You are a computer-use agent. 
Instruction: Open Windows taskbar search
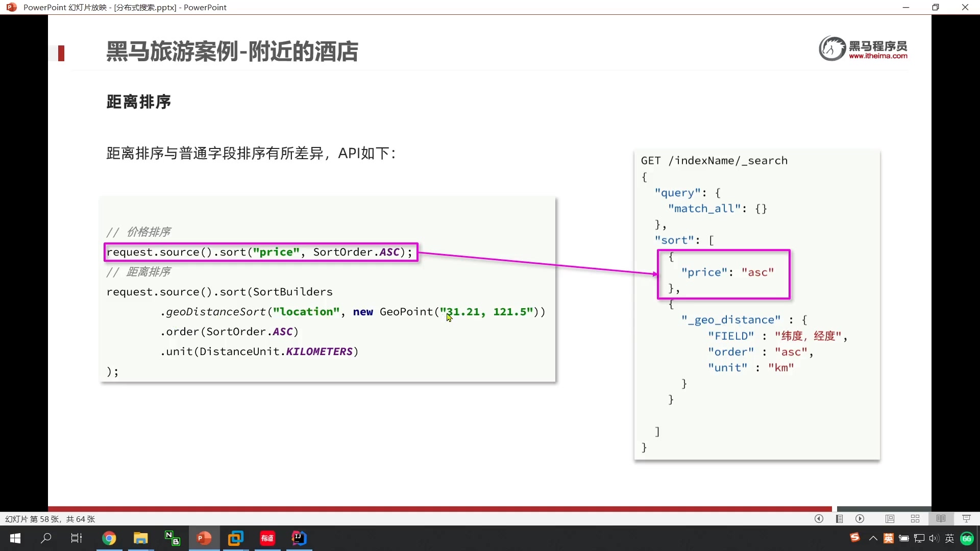point(46,538)
